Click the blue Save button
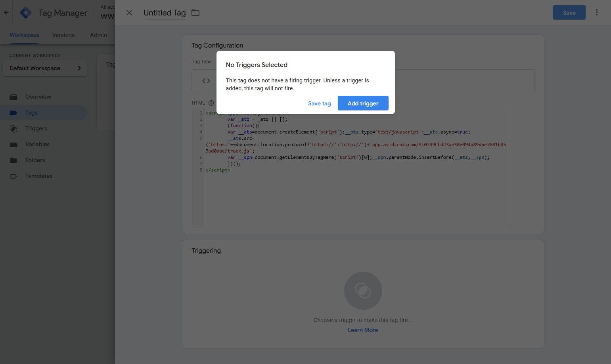 point(569,13)
